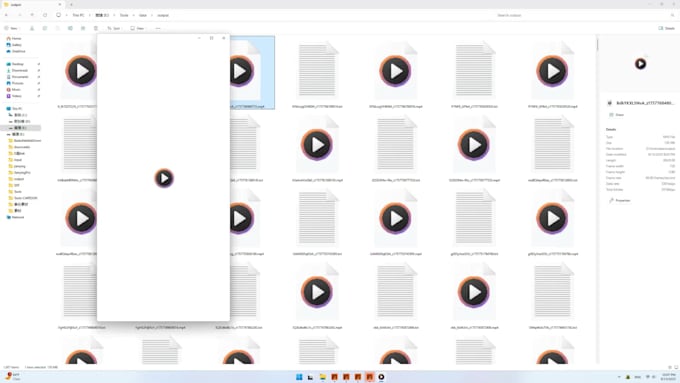Click the Paste icon in Explorer toolbar
This screenshot has height=383, width=680.
[x=57, y=28]
